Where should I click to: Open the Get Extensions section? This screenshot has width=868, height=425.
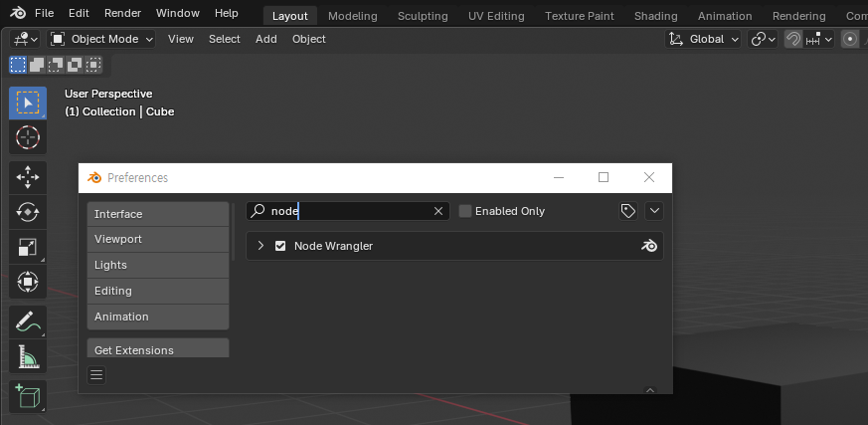158,349
